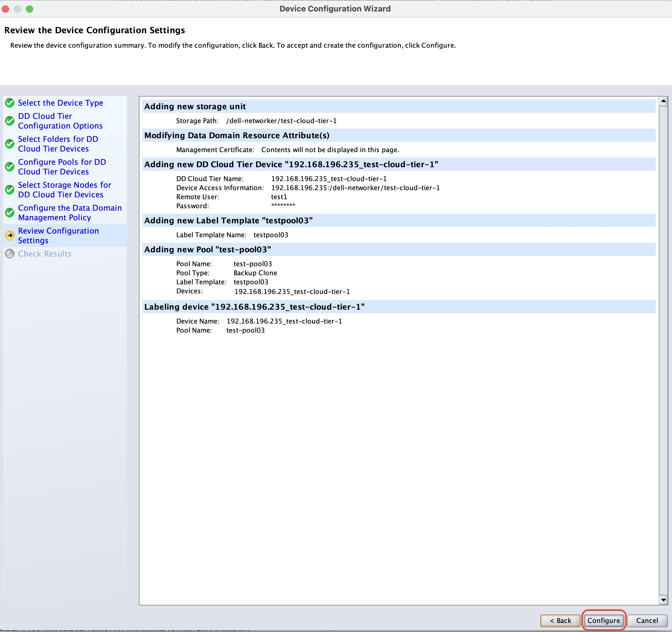
Task: Click the green zoom window button
Action: (x=30, y=9)
